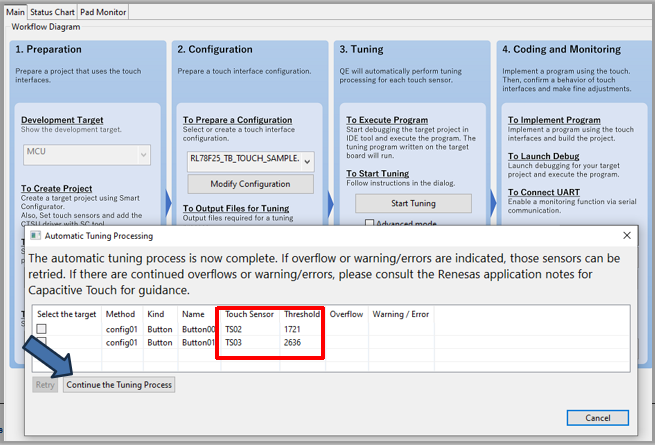Check the Button01 target checkbox

point(42,343)
